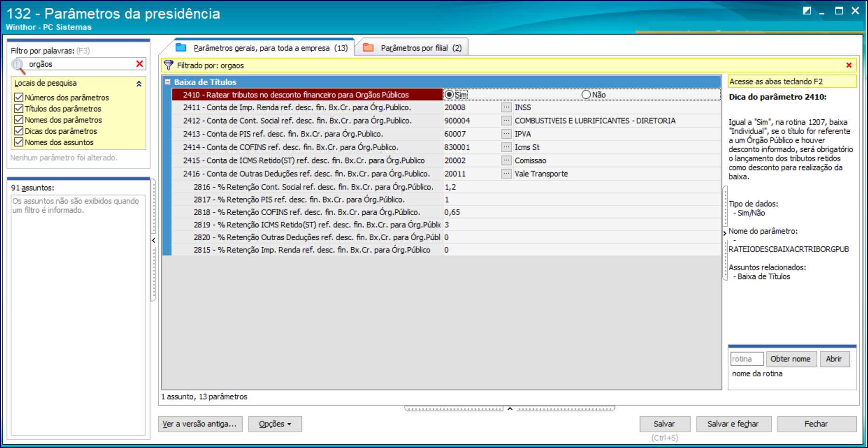The width and height of the screenshot is (868, 448).
Task: Click account value '60007' cell
Action: click(472, 134)
